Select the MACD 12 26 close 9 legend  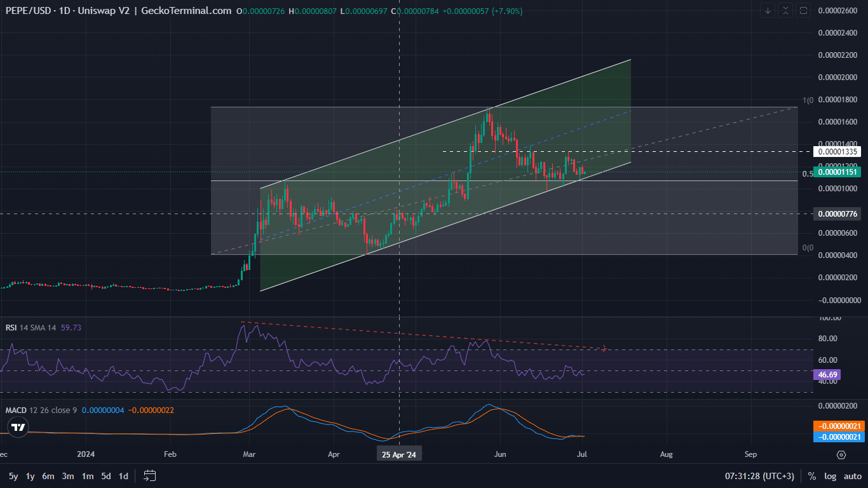coord(41,410)
